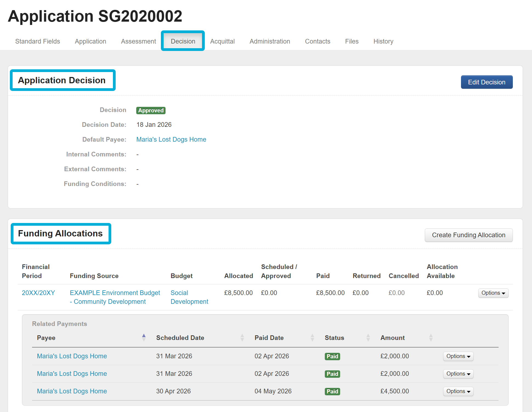Switch to the Application tab
Screen dimensions: 532x412
click(x=90, y=41)
